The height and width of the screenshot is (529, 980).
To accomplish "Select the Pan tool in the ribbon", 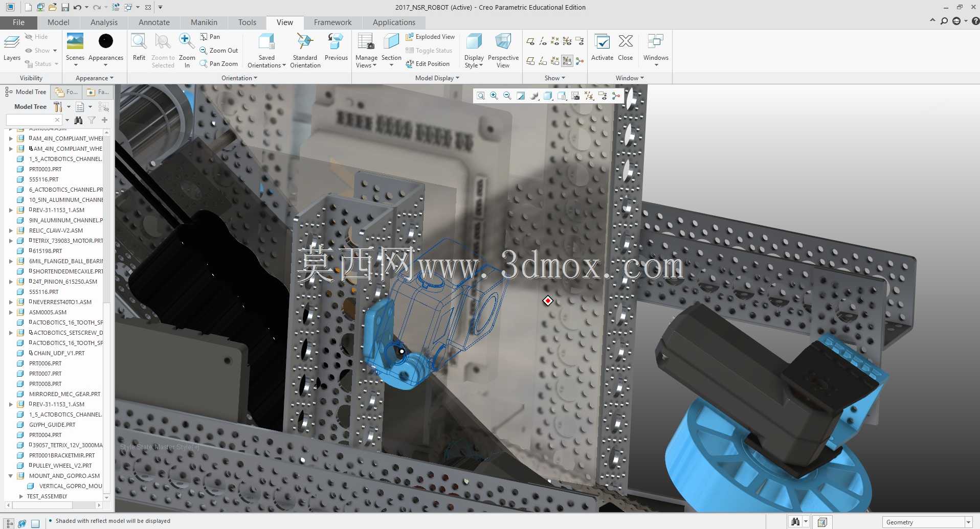I will tap(210, 37).
